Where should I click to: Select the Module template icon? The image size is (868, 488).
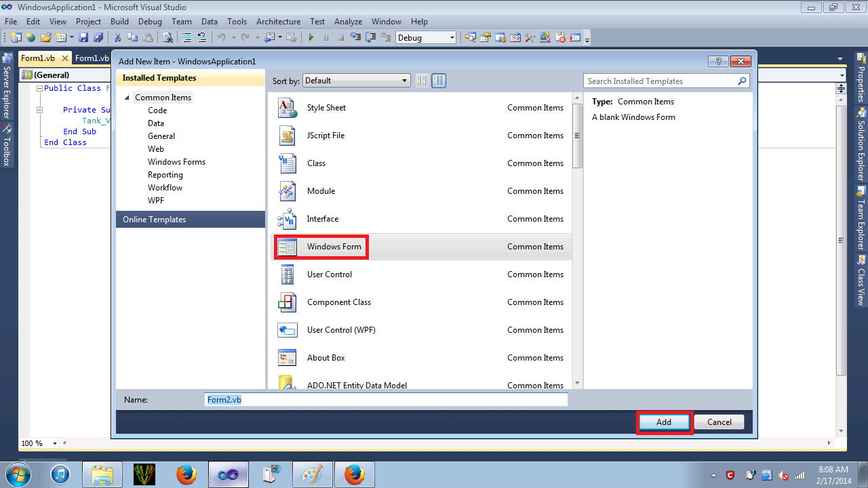[288, 191]
